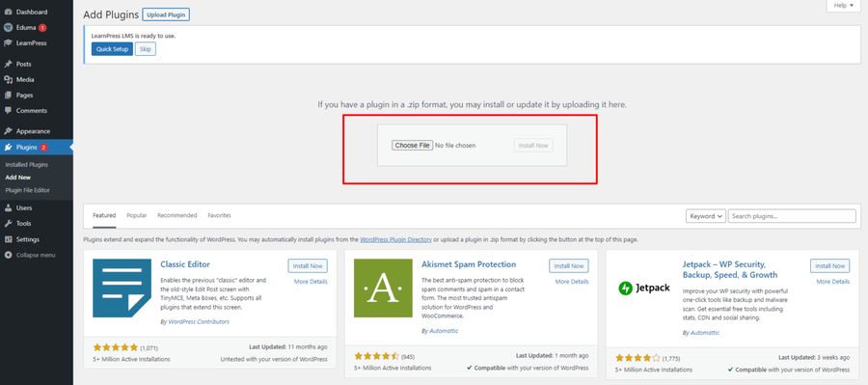868x385 pixels.
Task: Click the Jetpack plugin title link
Action: coord(730,269)
